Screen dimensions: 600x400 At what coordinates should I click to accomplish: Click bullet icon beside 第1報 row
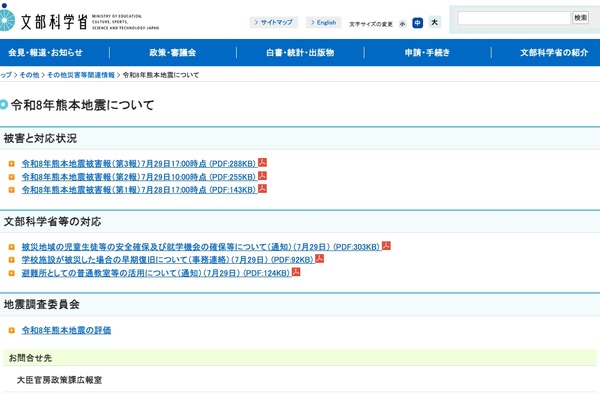coord(11,190)
